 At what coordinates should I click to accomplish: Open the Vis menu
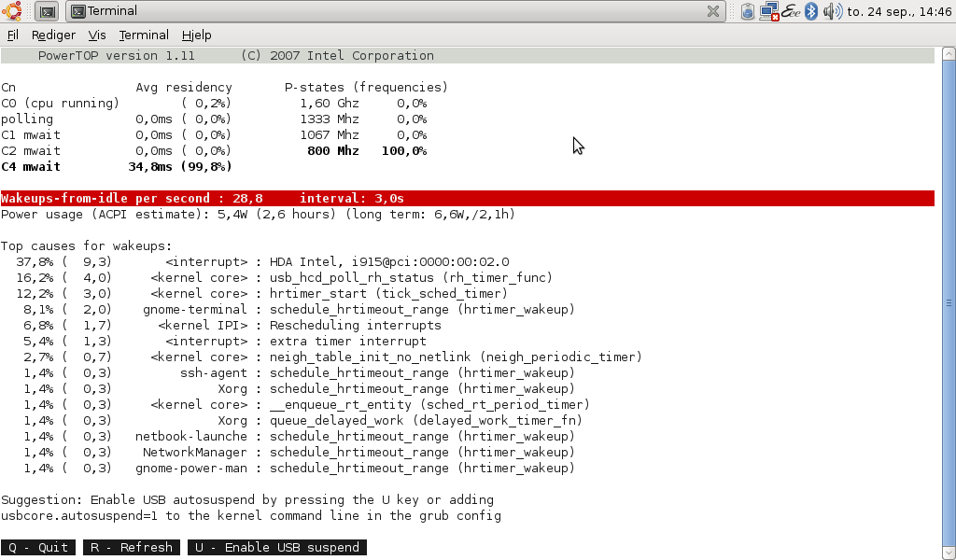point(97,35)
